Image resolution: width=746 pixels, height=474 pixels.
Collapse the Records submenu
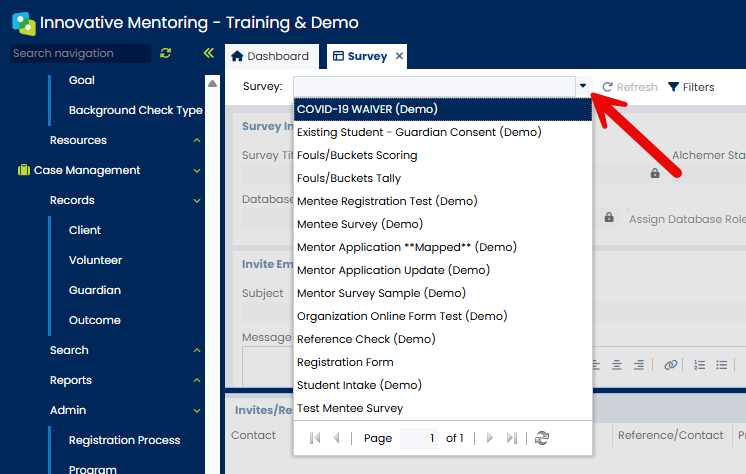coord(197,201)
